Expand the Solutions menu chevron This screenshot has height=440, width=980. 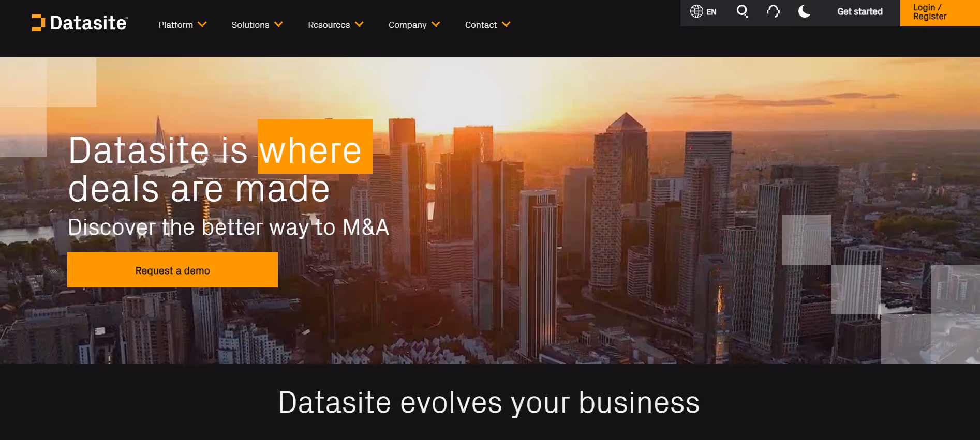point(278,24)
